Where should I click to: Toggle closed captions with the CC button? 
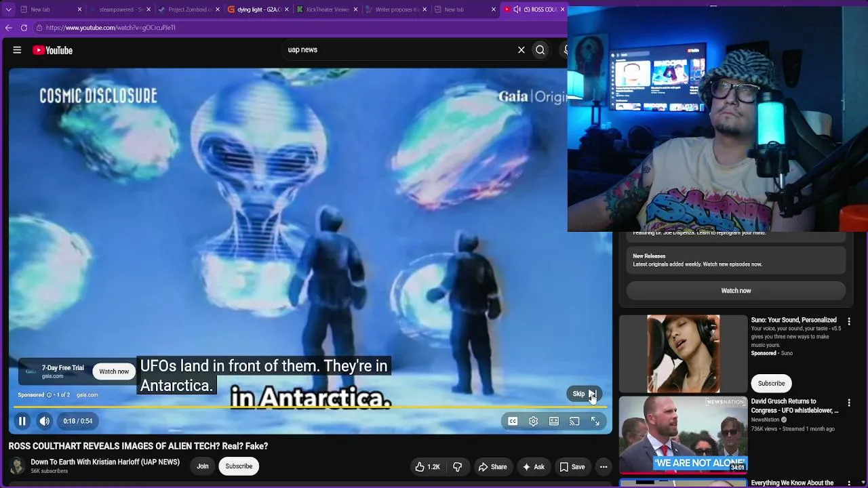[x=513, y=421]
